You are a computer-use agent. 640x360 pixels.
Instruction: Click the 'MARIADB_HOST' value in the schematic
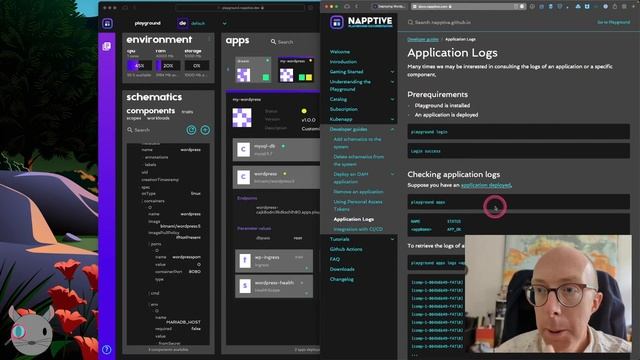(x=183, y=322)
